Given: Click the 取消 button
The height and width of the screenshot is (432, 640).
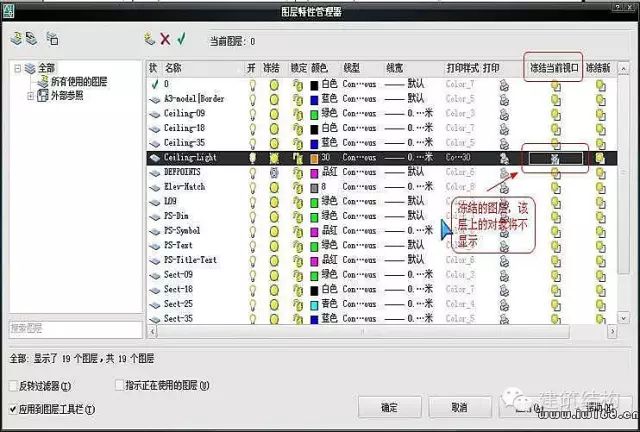Looking at the screenshot, I should (460, 407).
